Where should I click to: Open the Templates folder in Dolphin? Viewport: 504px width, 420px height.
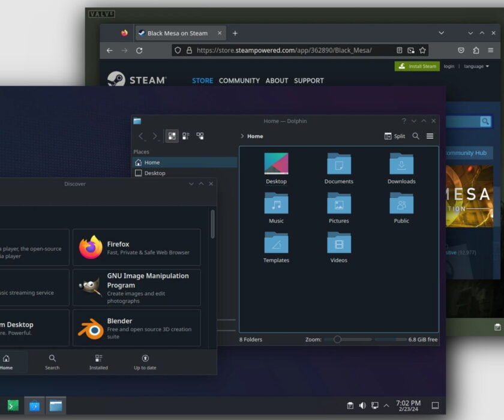pos(276,248)
